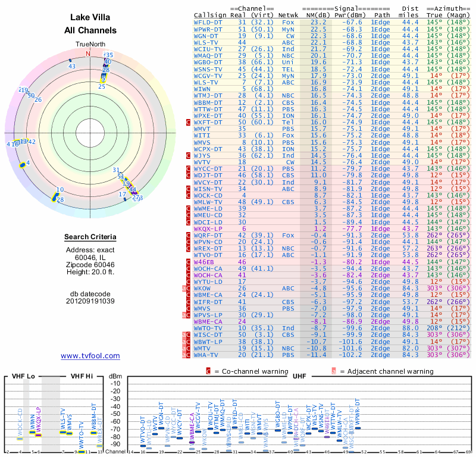Click the co-channel warning icon beside W46EB
476x457 pixels.
coord(189,261)
